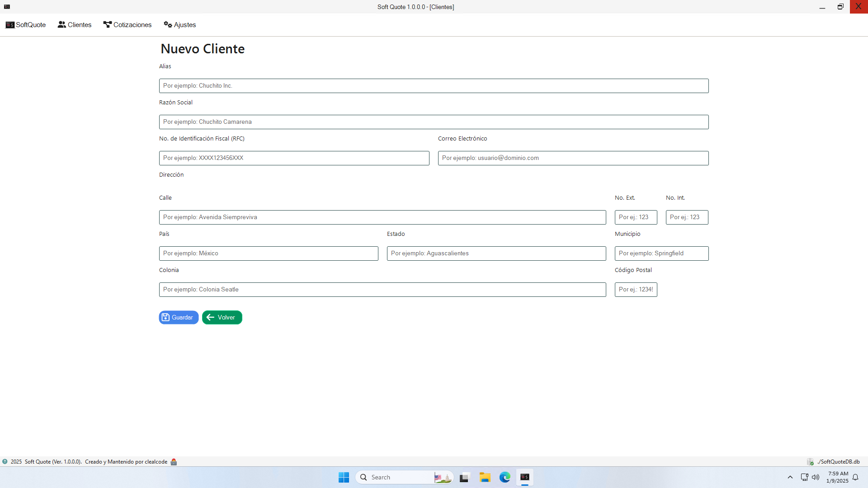Open Microsoft Edge from the taskbar
Viewport: 868px width, 488px height.
click(x=505, y=478)
